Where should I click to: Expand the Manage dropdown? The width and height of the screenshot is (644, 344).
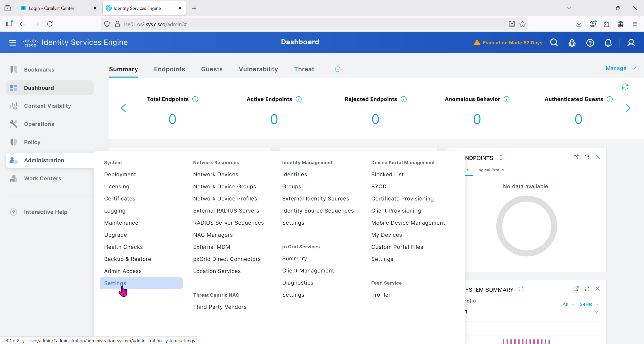click(621, 68)
